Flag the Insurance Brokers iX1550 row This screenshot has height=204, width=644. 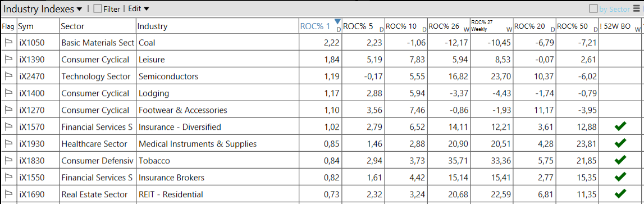tap(8, 177)
